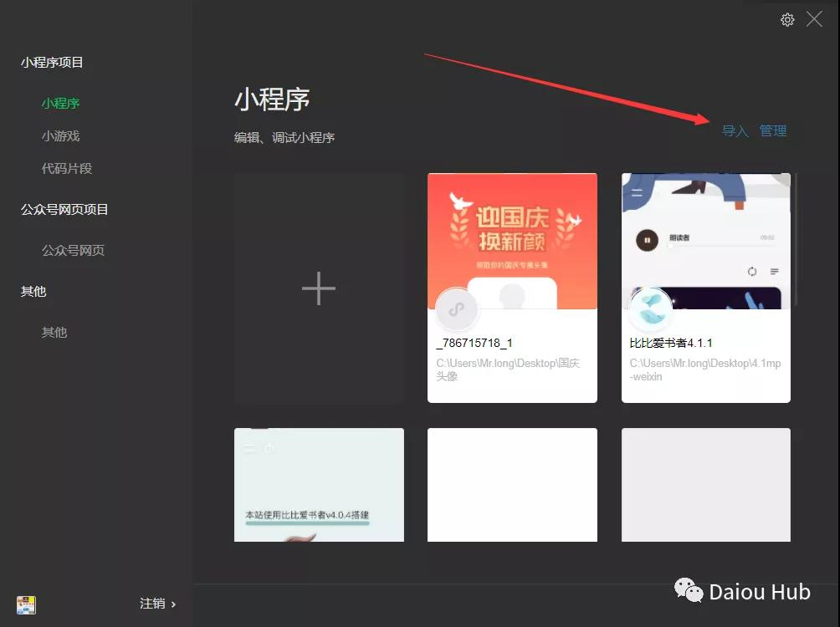Screen dimensions: 840x627
Task: Close the project selection window
Action: point(814,19)
